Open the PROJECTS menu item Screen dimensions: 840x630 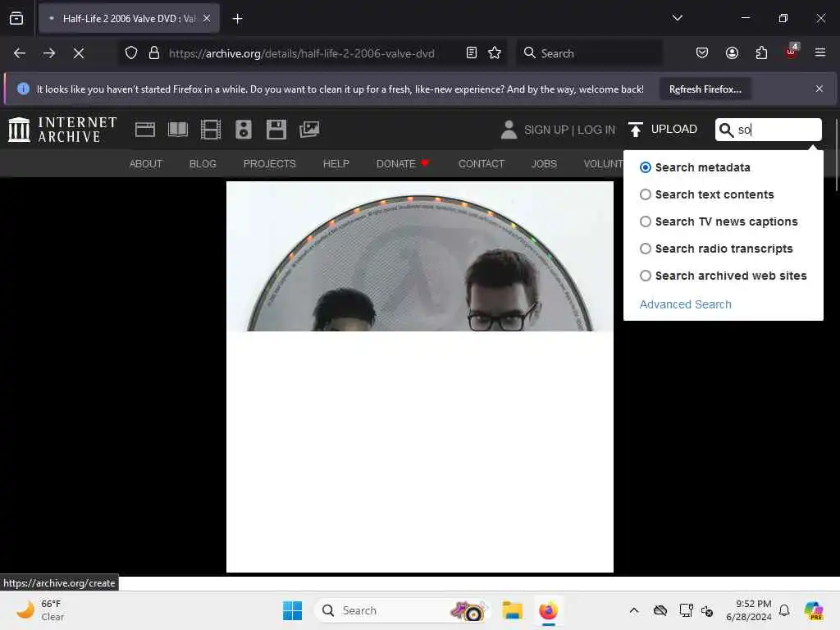269,164
